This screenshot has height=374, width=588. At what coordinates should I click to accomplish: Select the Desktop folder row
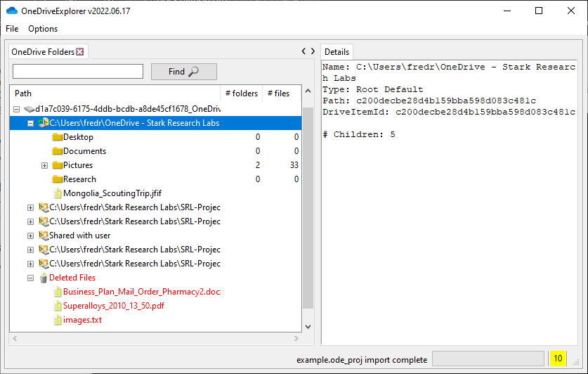coord(155,137)
